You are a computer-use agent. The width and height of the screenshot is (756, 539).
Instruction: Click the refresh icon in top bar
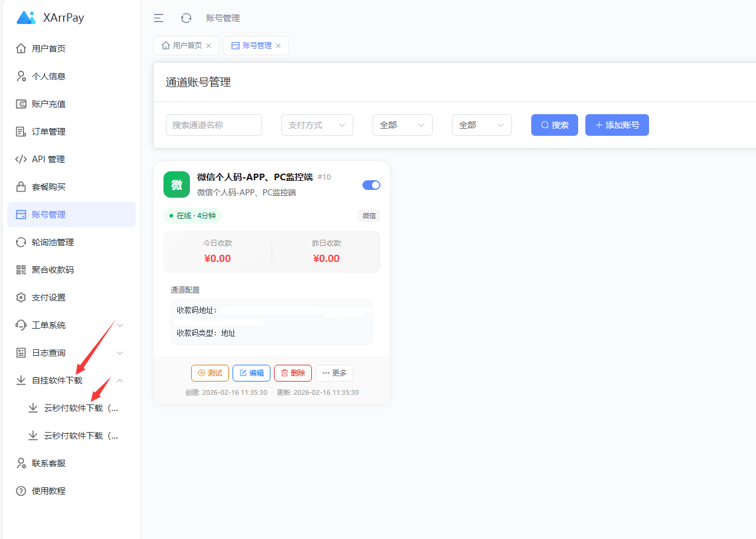click(x=186, y=18)
